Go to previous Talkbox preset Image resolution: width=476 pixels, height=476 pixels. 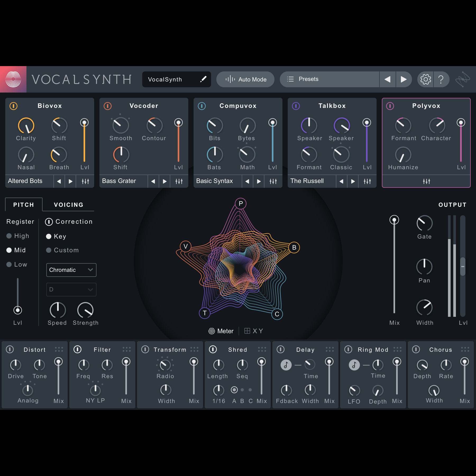(341, 181)
